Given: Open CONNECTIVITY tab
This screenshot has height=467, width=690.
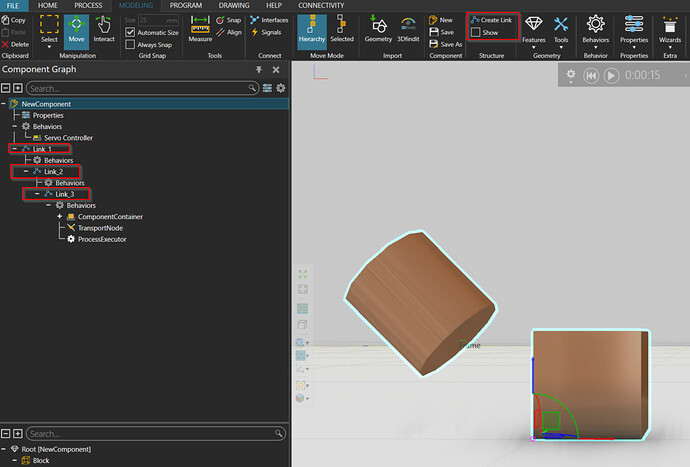Looking at the screenshot, I should [x=321, y=6].
